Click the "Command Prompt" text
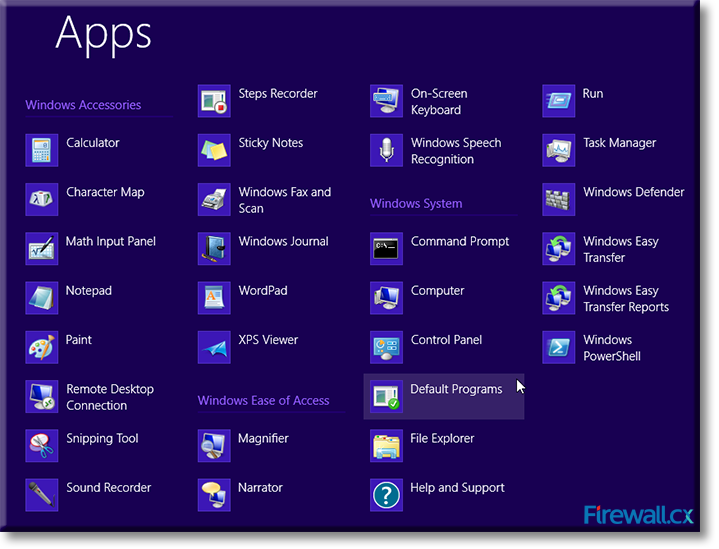 pyautogui.click(x=460, y=242)
